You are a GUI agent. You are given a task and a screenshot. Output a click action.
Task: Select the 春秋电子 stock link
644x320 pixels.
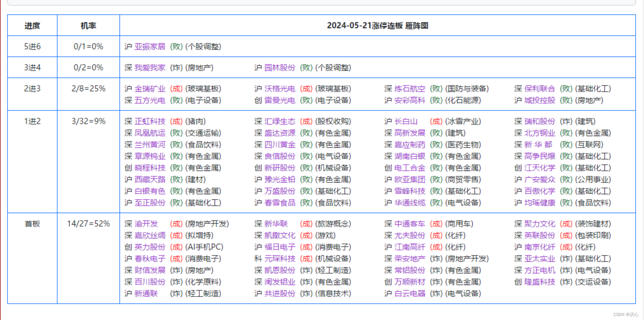(x=150, y=259)
